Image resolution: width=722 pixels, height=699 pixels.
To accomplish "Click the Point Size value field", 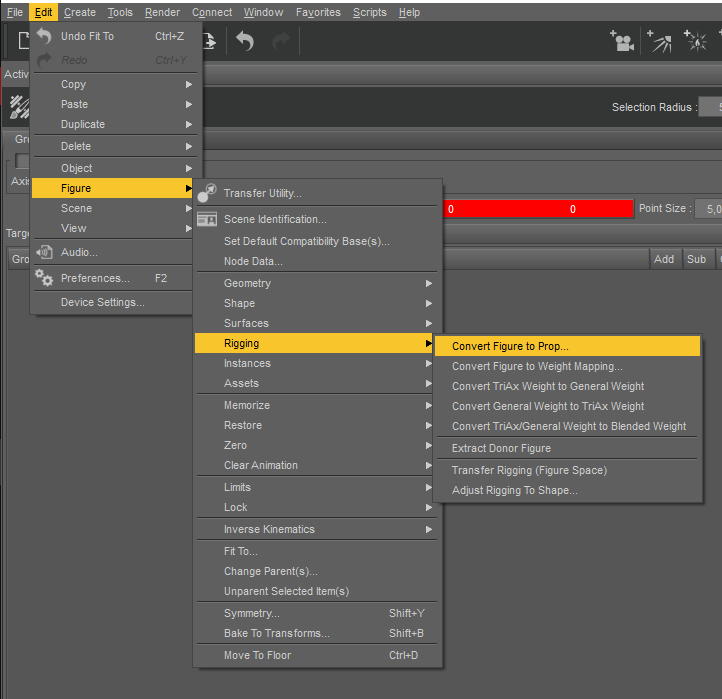I will 708,209.
